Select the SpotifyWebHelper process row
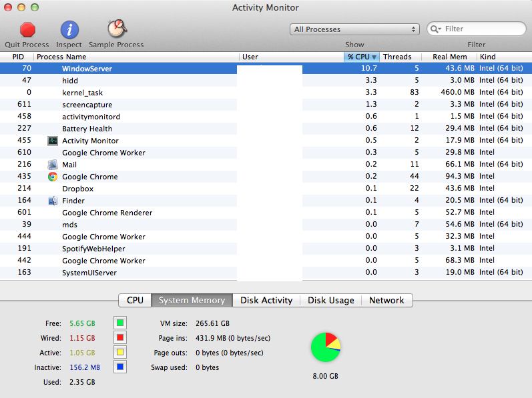Viewport: 532px width, 398px height. (266, 249)
